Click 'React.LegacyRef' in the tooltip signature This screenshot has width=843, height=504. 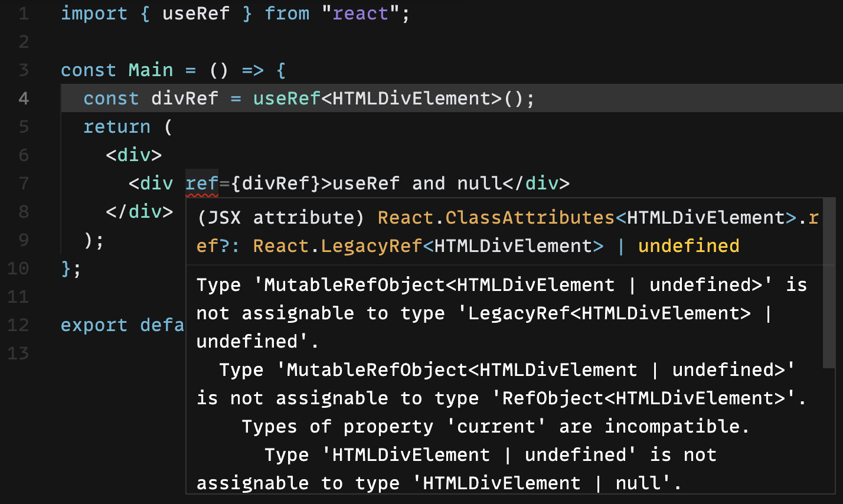click(338, 246)
